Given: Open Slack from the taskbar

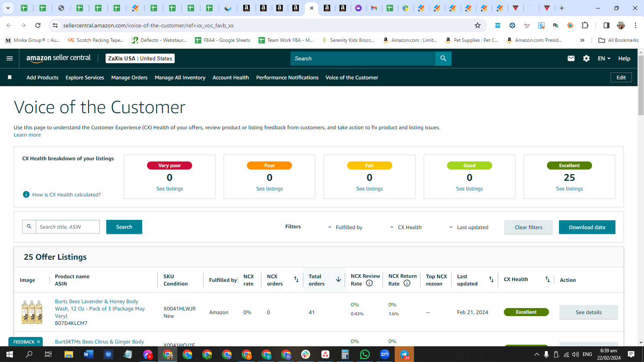Looking at the screenshot, I should tap(306, 354).
